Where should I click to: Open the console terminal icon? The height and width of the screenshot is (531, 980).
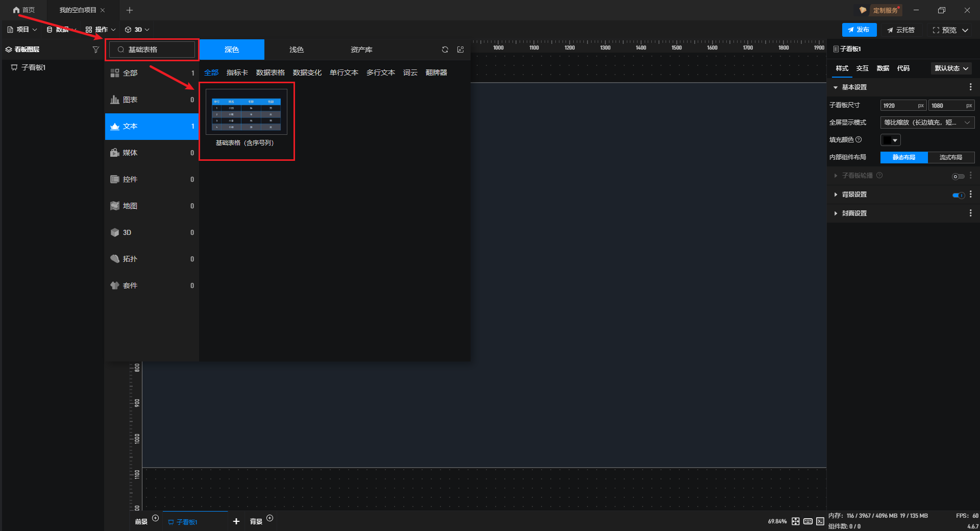(x=820, y=521)
